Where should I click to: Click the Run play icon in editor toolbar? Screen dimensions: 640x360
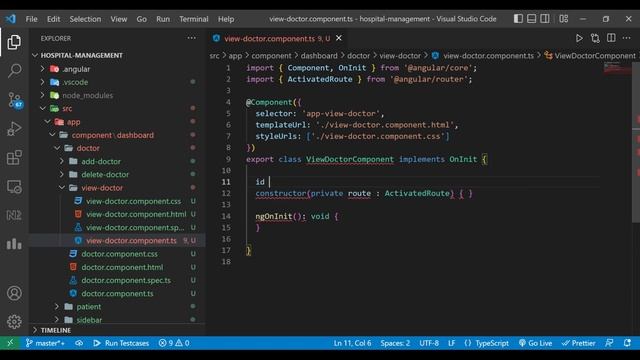click(579, 38)
